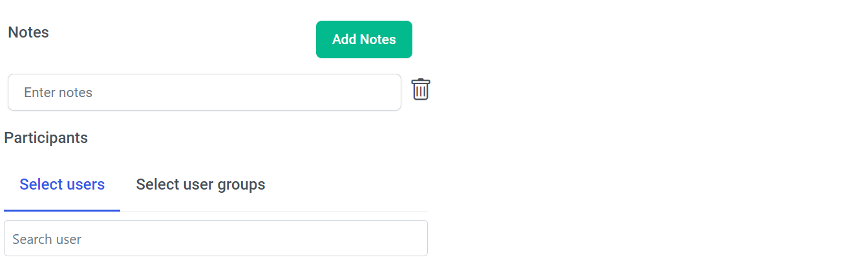Screen dimensions: 868x275
Task: Activate the Search user field
Action: click(x=216, y=239)
